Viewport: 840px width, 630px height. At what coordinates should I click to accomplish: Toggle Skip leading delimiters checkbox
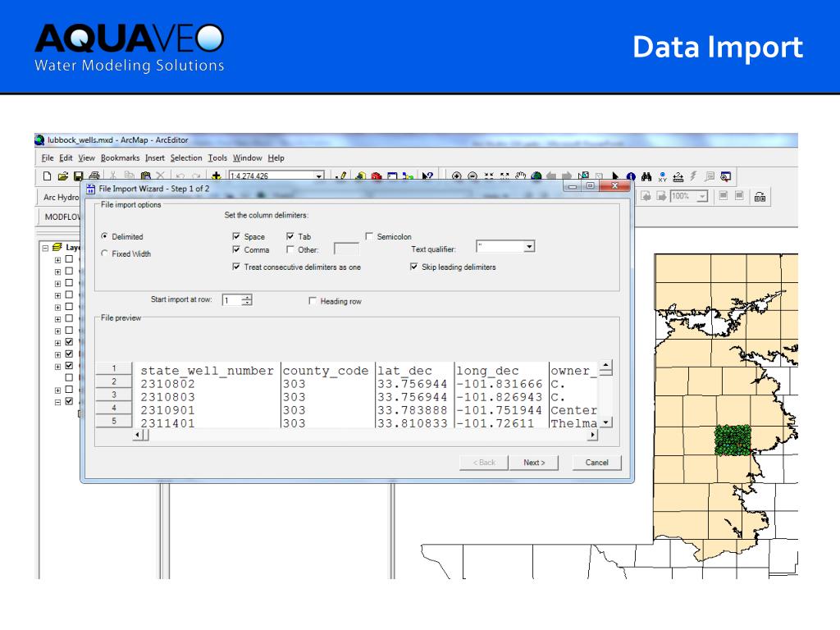tap(413, 267)
